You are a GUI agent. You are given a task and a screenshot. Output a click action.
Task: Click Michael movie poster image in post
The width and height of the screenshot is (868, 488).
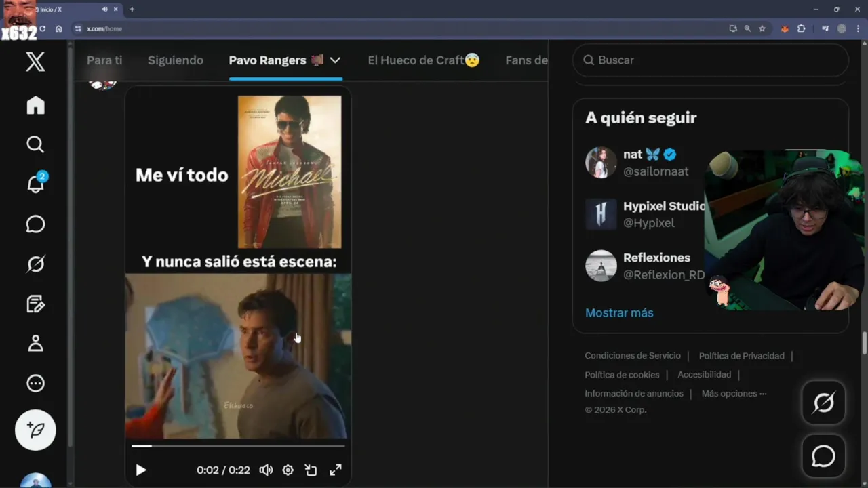290,172
